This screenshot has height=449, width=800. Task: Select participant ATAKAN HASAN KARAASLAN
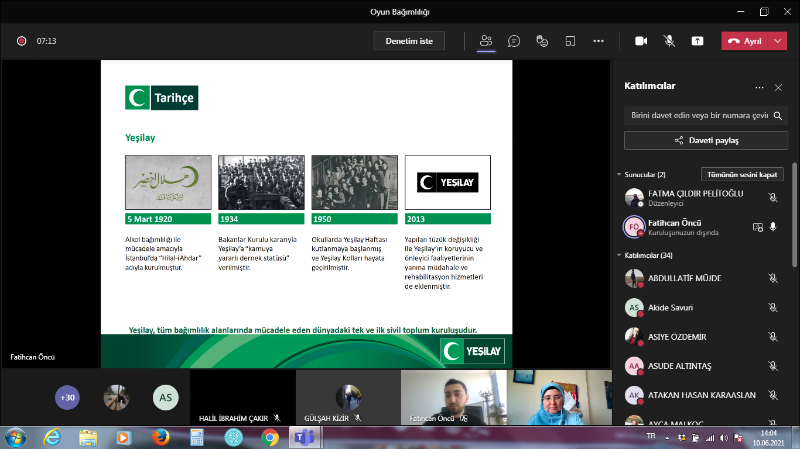[702, 395]
